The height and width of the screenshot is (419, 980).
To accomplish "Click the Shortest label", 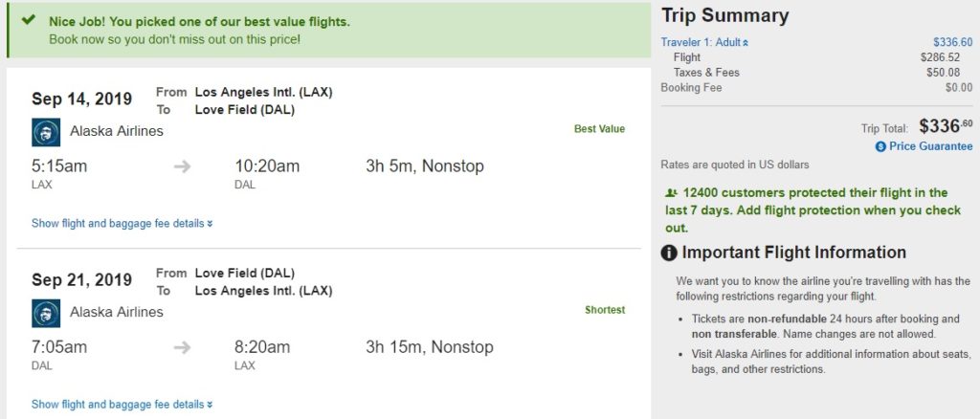I will [605, 310].
